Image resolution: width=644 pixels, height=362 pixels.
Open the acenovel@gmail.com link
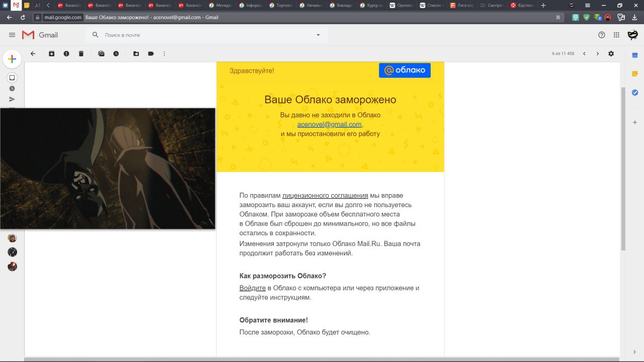click(330, 124)
